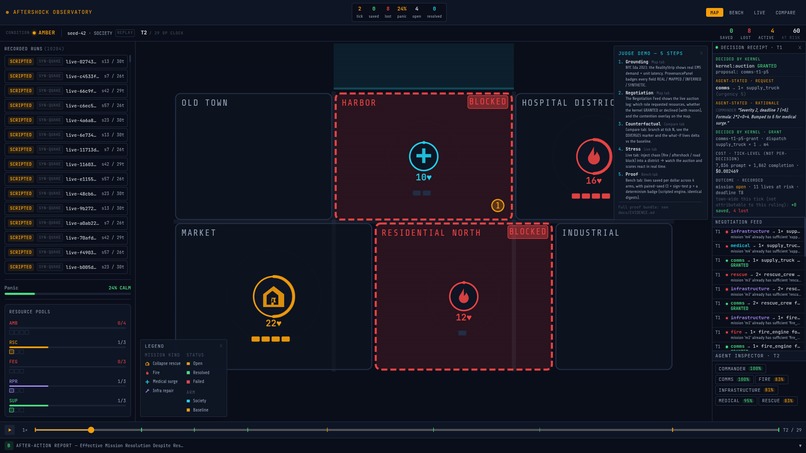Select the COMMS 100% agent chip
806x453 pixels.
pos(734,379)
